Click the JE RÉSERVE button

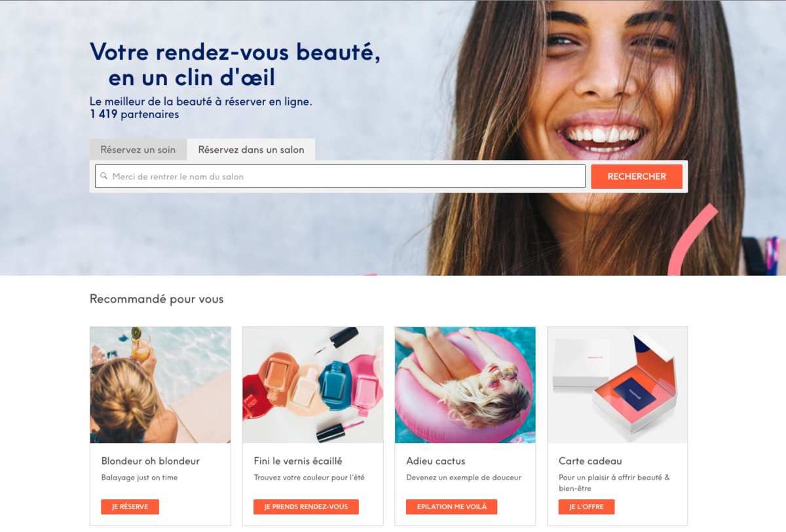click(x=130, y=507)
